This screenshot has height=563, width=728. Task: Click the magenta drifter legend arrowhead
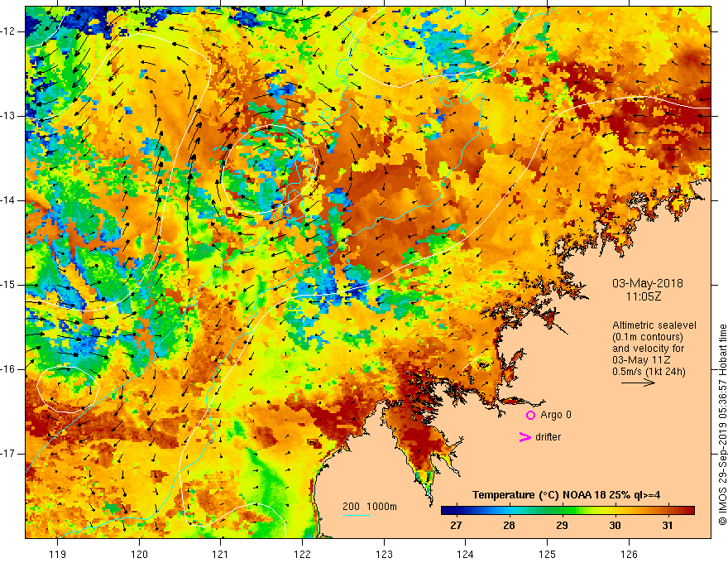(x=525, y=437)
